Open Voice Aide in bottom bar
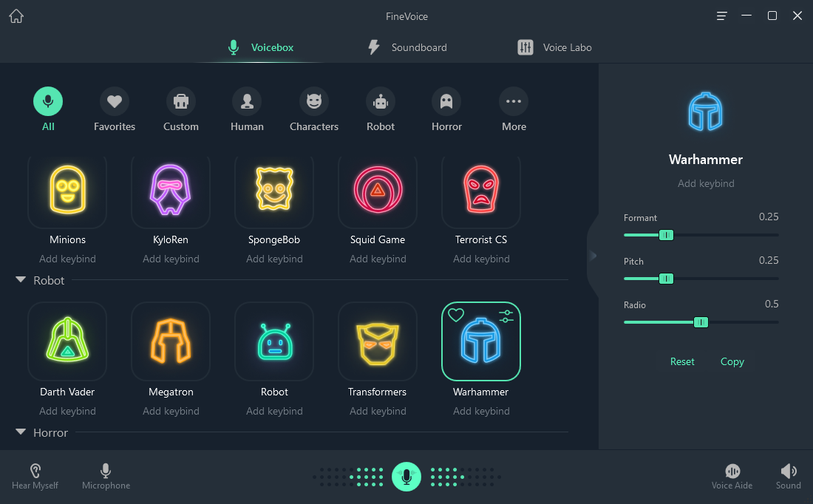 pyautogui.click(x=732, y=477)
